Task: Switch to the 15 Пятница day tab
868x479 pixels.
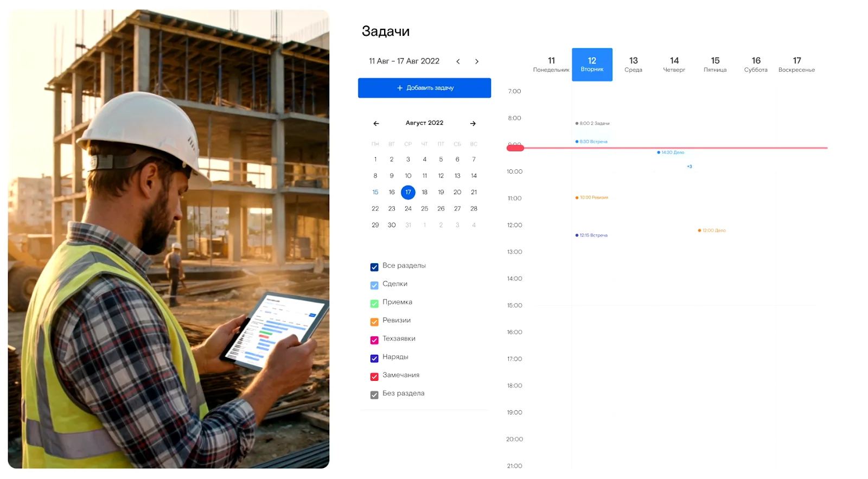Action: 714,65
